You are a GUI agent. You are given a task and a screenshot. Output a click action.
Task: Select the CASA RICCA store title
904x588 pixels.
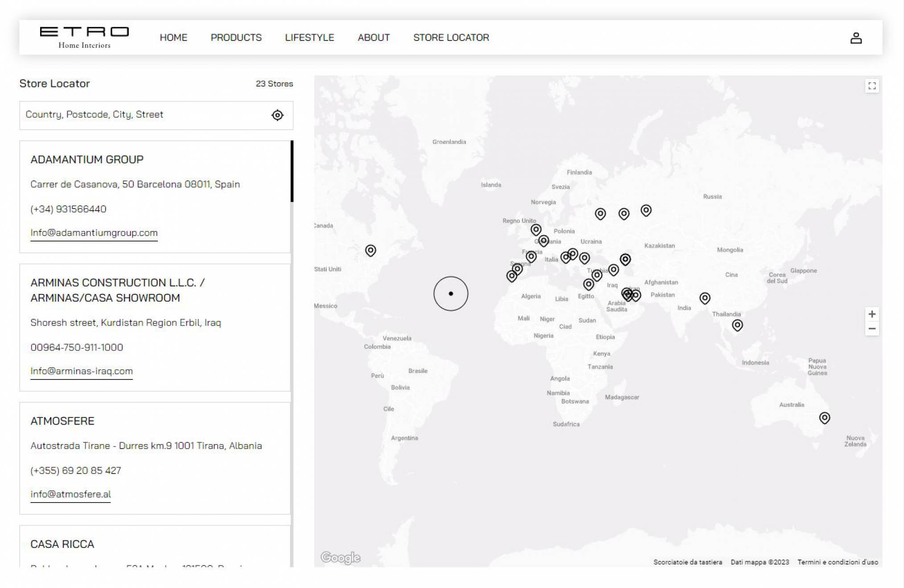pos(62,544)
